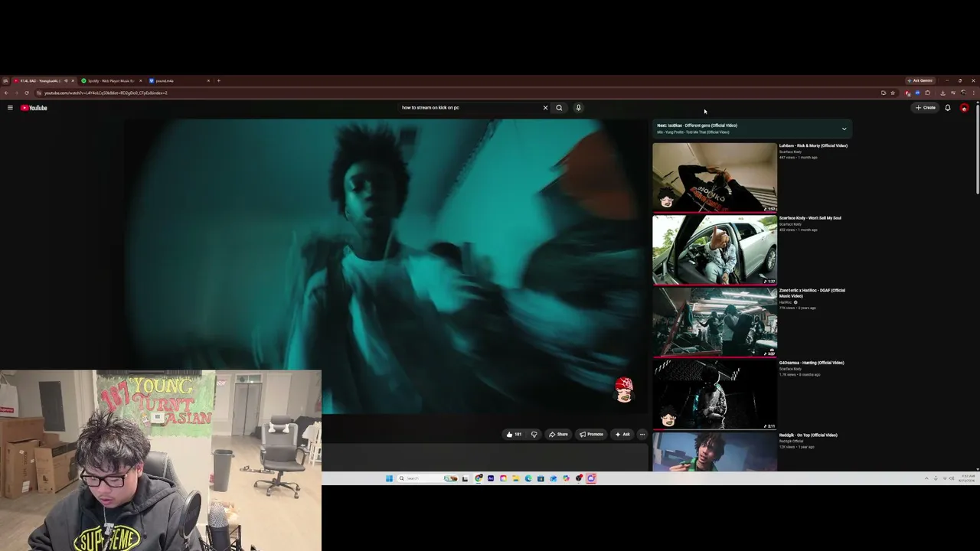980x551 pixels.
Task: Click the Ask Gemini button
Action: 920,80
